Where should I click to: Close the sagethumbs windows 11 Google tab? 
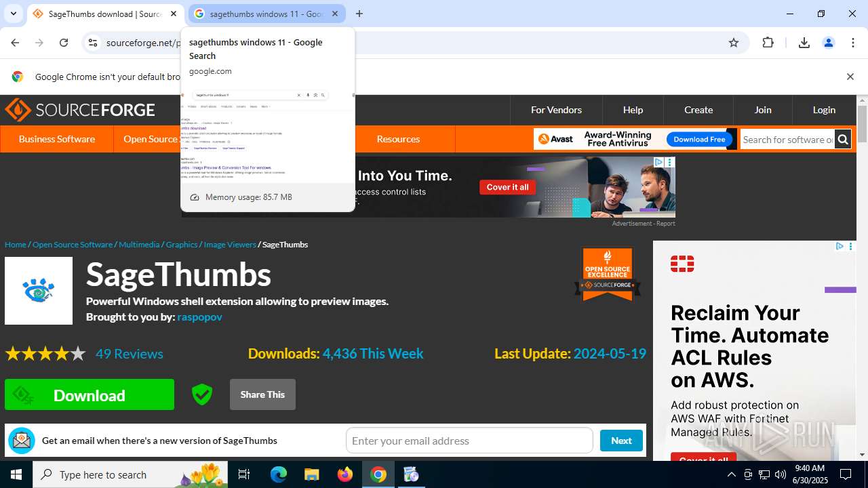point(335,14)
